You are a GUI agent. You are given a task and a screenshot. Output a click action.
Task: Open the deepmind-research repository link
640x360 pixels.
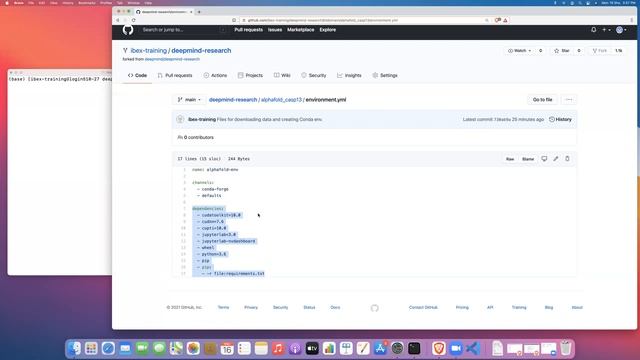201,51
